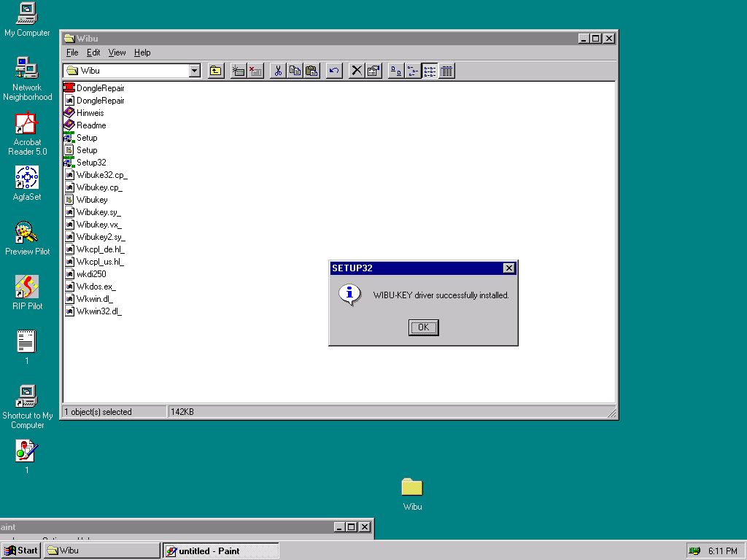Switch to untitled - Paint in taskbar
This screenshot has height=560, width=747.
click(x=221, y=551)
